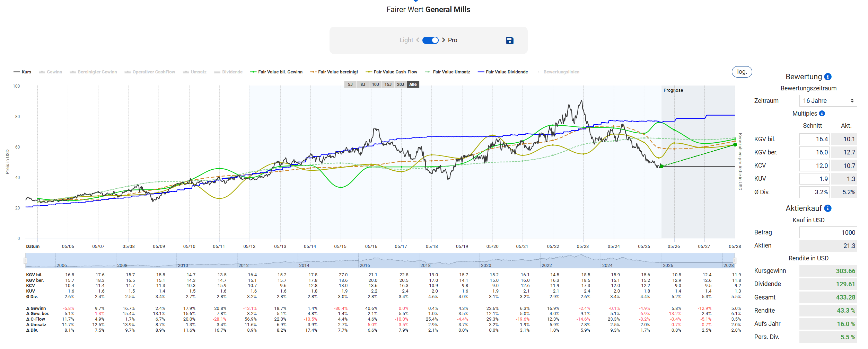Switch to the Alle time range
This screenshot has height=349, width=868.
click(x=413, y=84)
